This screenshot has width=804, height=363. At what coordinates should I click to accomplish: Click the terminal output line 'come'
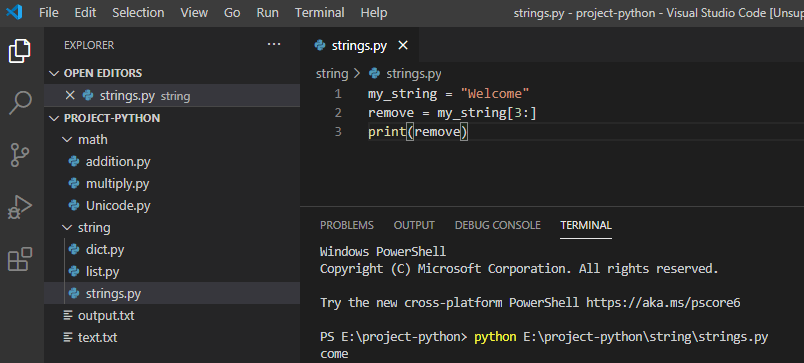click(334, 354)
